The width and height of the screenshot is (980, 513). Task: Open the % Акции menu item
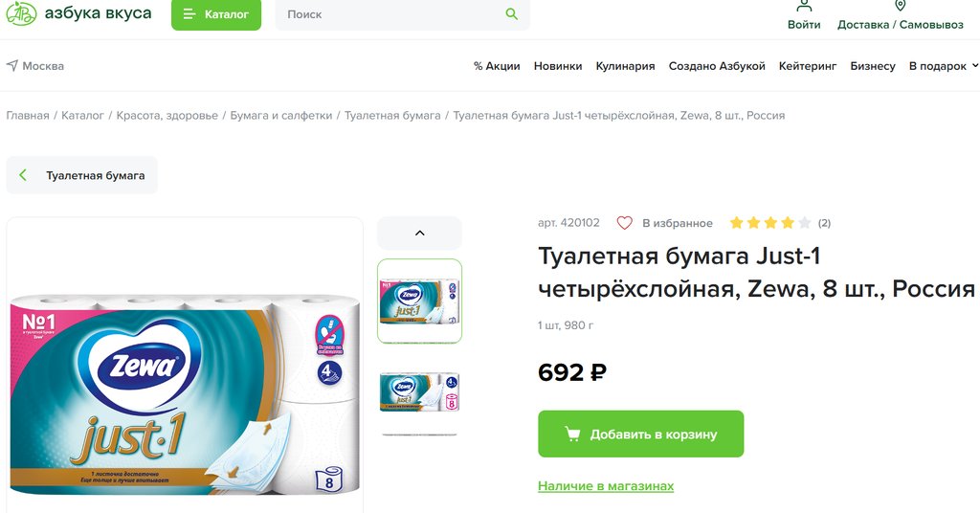[x=497, y=66]
